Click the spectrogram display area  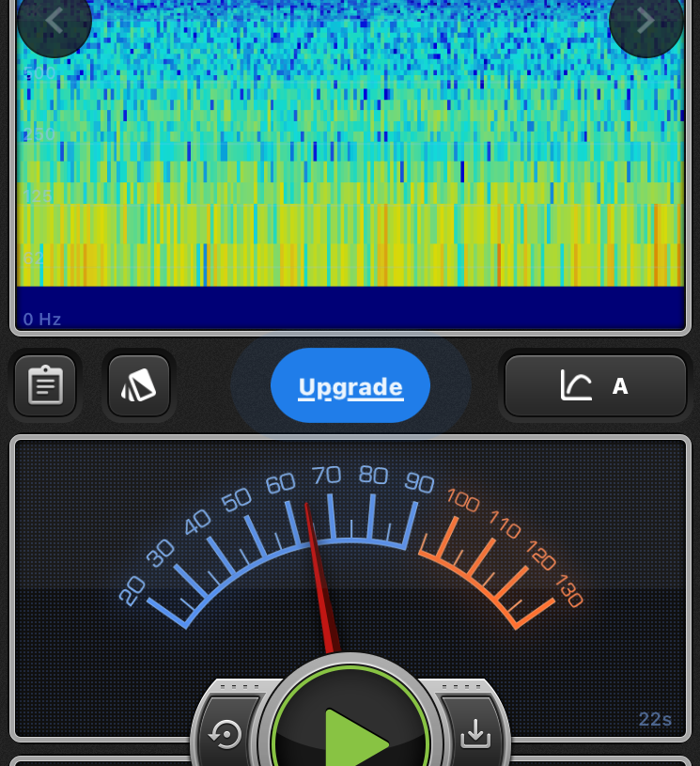click(x=350, y=150)
